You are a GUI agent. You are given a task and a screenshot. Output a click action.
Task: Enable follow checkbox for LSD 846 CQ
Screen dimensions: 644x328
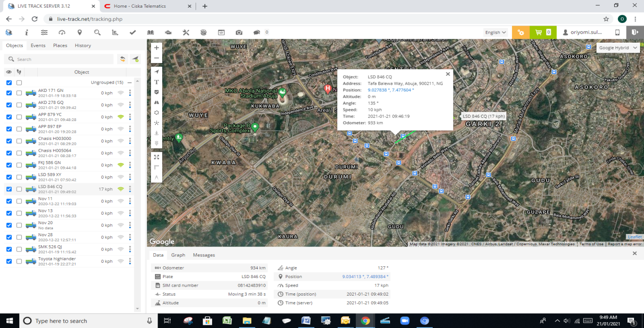point(19,189)
